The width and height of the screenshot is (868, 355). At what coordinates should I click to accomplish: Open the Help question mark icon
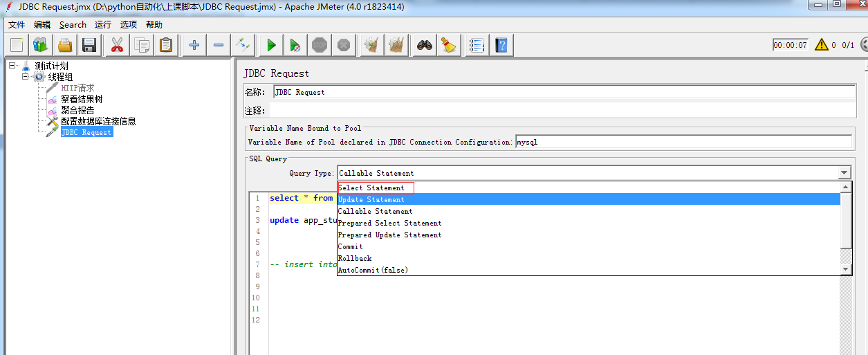point(501,45)
